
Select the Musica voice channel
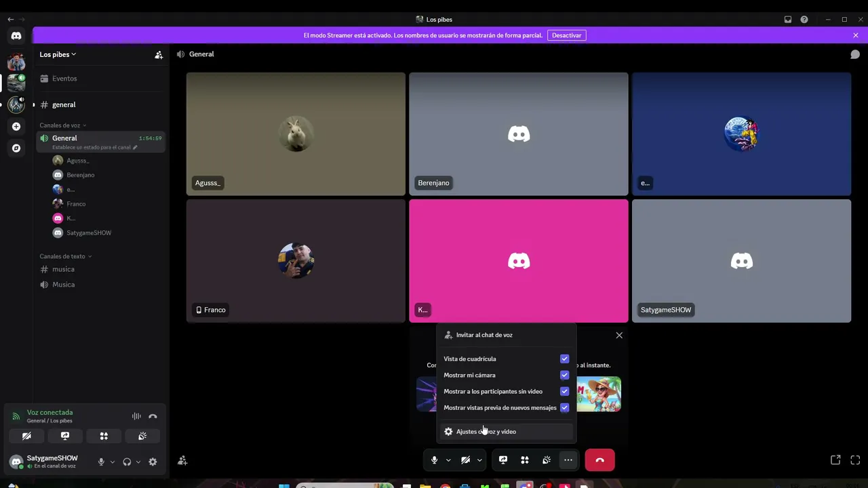102,285
